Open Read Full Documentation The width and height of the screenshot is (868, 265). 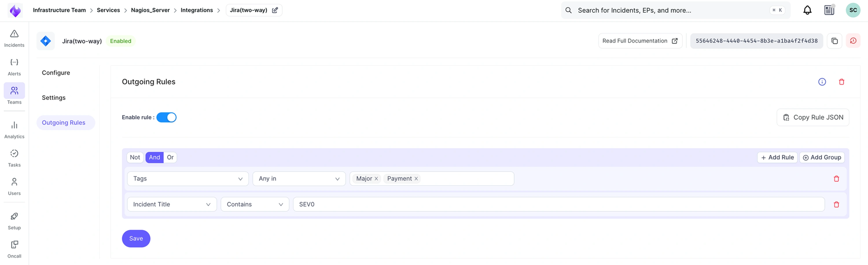640,41
